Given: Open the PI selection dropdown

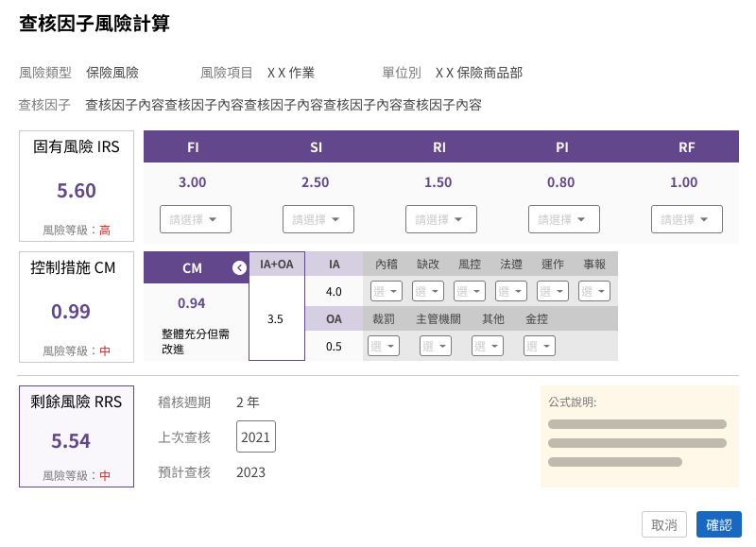Looking at the screenshot, I should pyautogui.click(x=563, y=218).
